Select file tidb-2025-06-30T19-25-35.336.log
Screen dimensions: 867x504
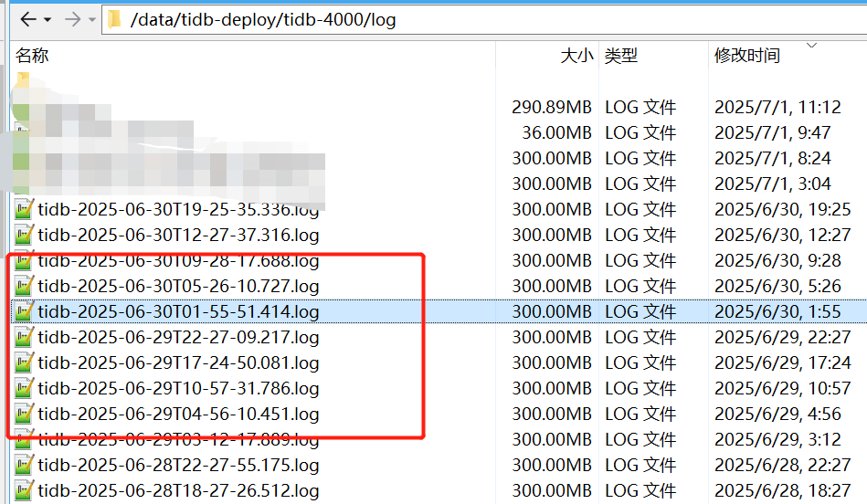(178, 209)
